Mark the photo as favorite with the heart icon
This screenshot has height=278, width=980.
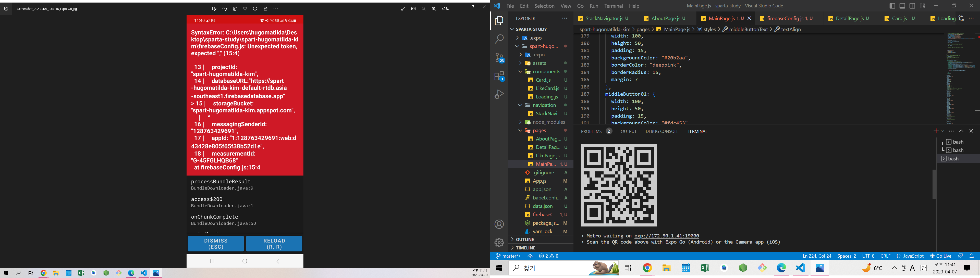(245, 9)
